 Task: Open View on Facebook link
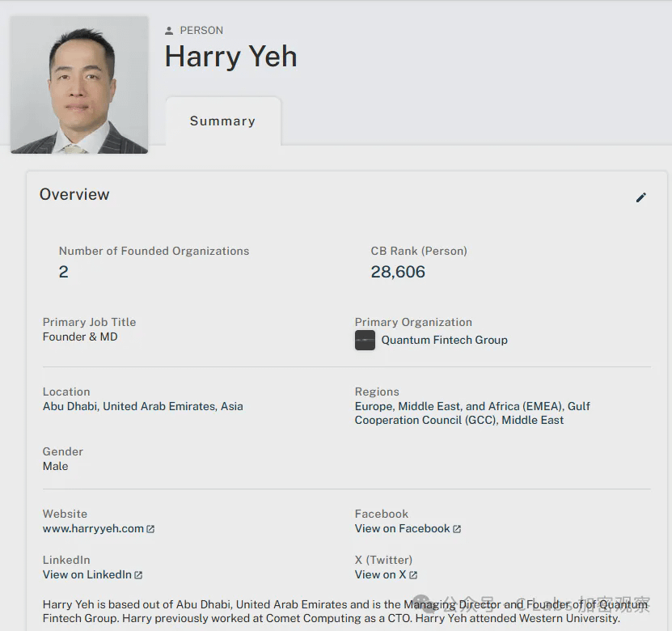pyautogui.click(x=402, y=528)
